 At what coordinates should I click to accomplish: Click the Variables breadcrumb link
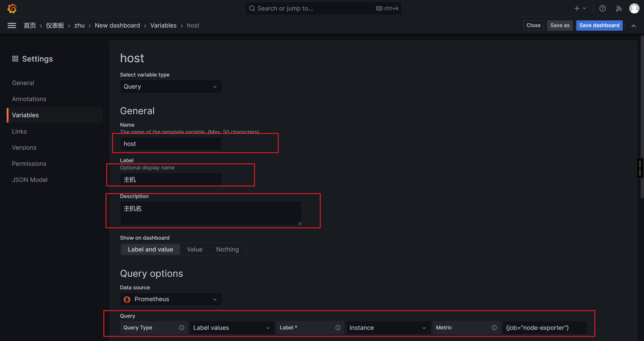[163, 26]
